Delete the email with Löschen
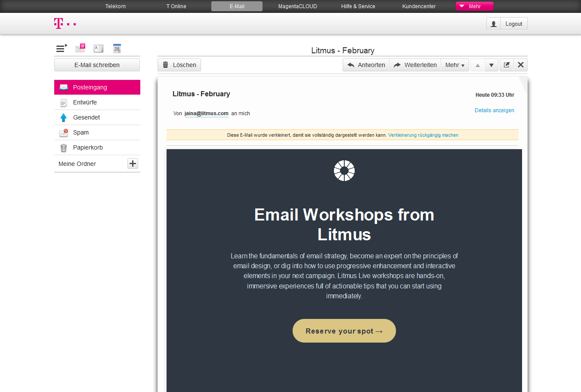 (179, 65)
